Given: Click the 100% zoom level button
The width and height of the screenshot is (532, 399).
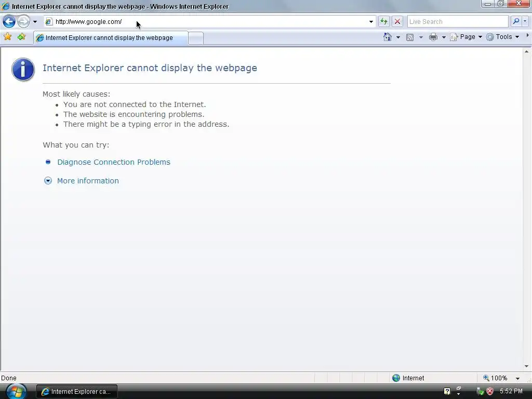Looking at the screenshot, I should tap(495, 378).
